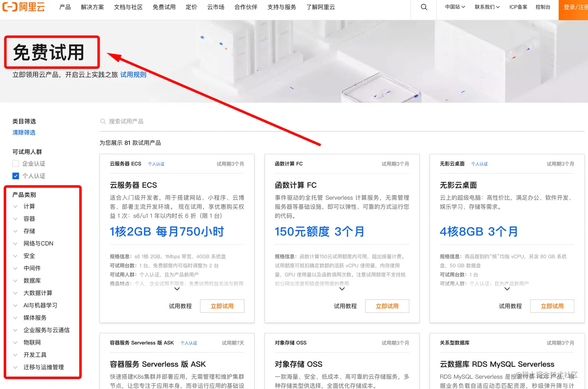
Task: Click the 个人认证 tag on the ECS card
Action: click(156, 164)
